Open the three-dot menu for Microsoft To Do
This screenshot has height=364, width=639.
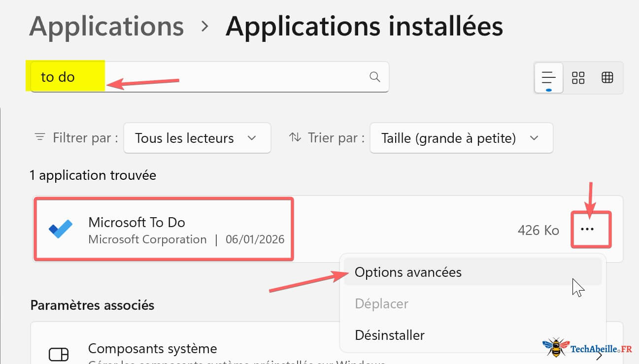point(591,229)
